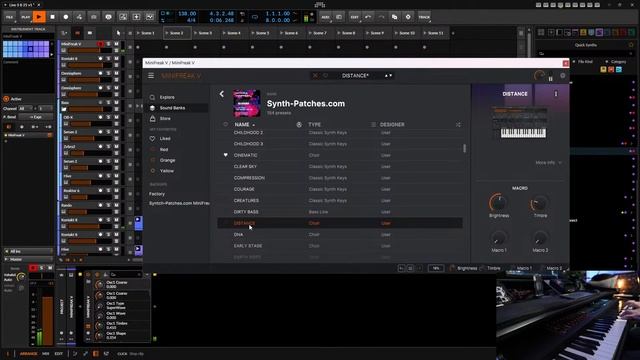
Task: Click the global record button in transport
Action: 66,17
